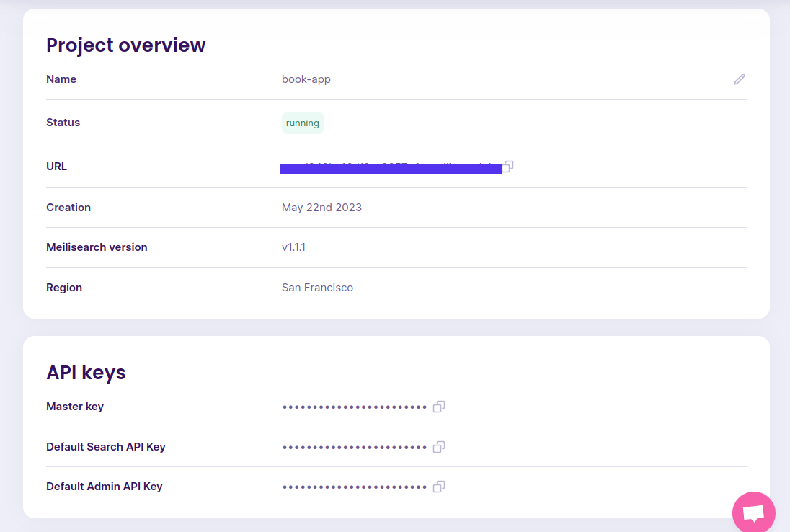This screenshot has width=790, height=532.
Task: Click the May 22nd 2023 creation date
Action: click(321, 208)
